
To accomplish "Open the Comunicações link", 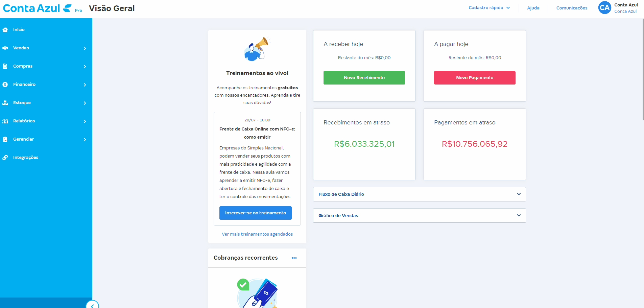I will 572,8.
